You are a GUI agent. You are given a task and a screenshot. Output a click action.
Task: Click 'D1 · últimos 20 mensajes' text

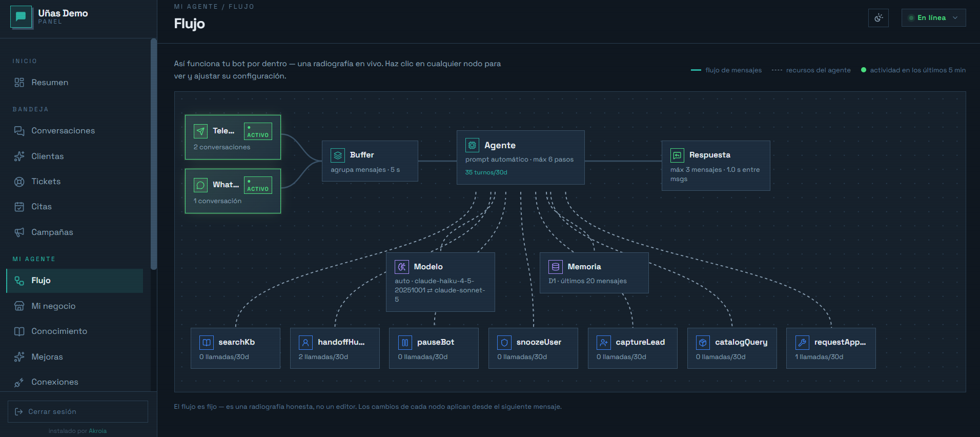click(x=587, y=281)
